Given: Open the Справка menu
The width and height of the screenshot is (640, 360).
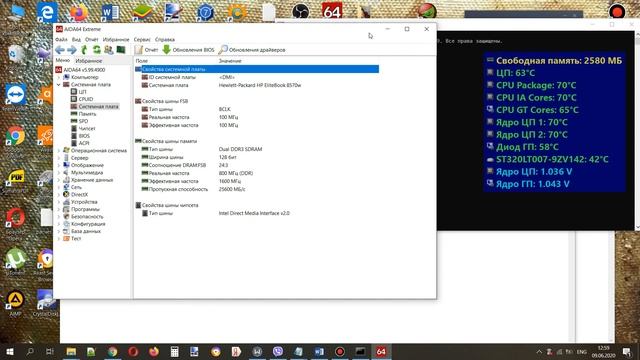Looking at the screenshot, I should (x=165, y=40).
